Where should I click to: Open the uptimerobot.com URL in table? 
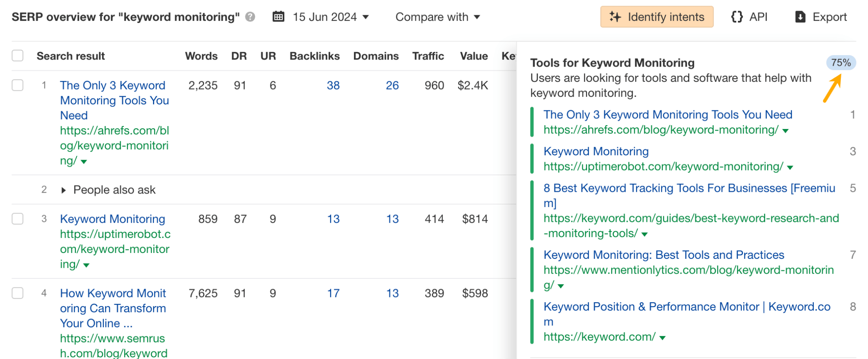pos(115,249)
